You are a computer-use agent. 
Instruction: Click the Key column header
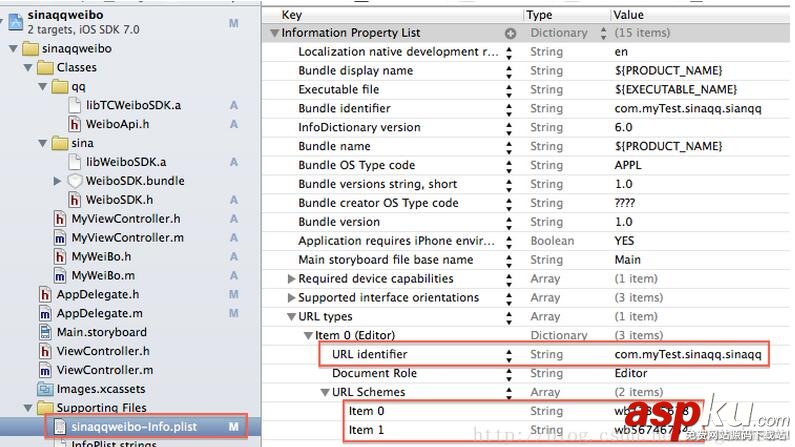tap(292, 15)
